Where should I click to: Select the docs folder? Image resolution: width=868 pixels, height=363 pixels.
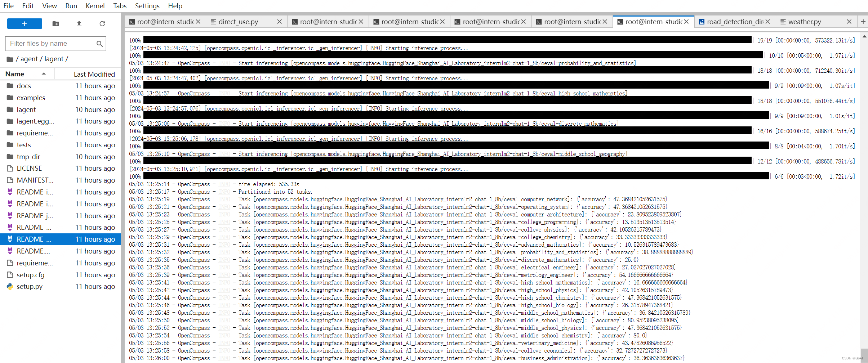(x=61, y=86)
